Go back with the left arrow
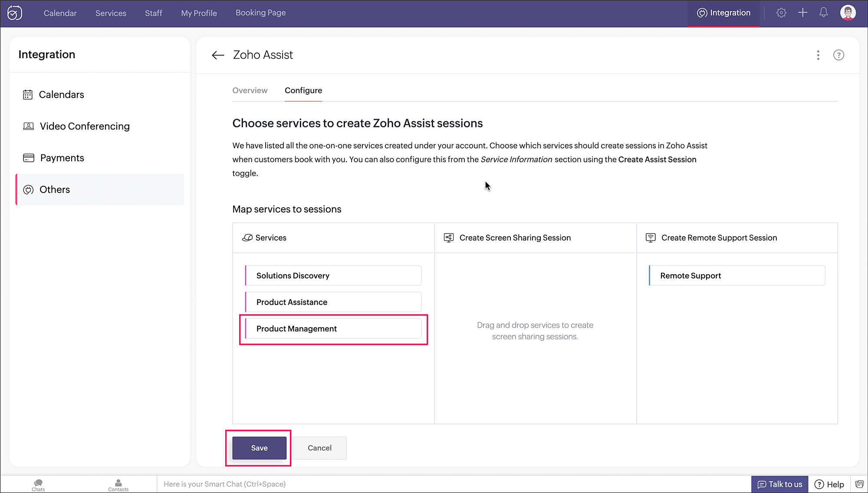The height and width of the screenshot is (493, 868). tap(218, 55)
